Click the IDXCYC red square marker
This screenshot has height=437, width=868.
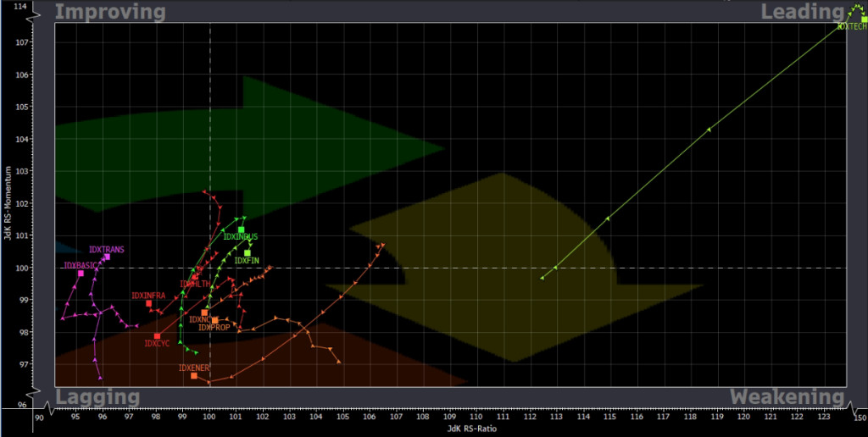[x=157, y=336]
